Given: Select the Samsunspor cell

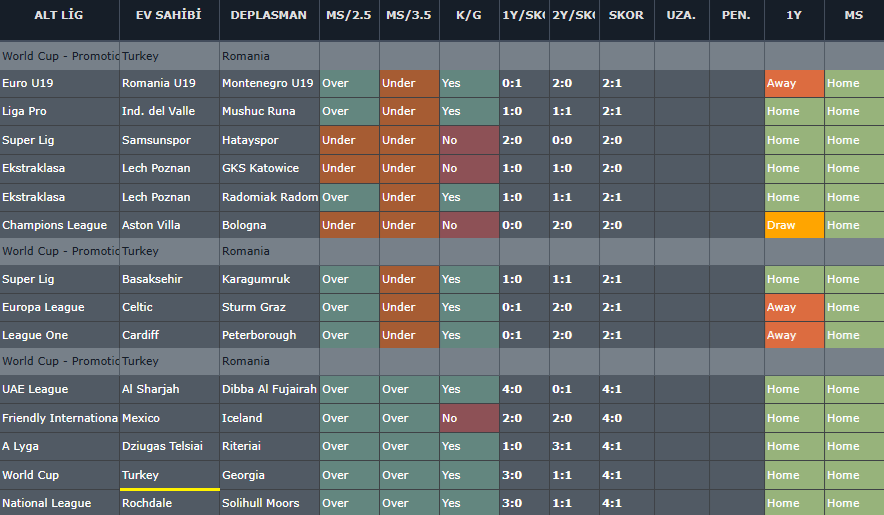Looking at the screenshot, I should point(169,140).
